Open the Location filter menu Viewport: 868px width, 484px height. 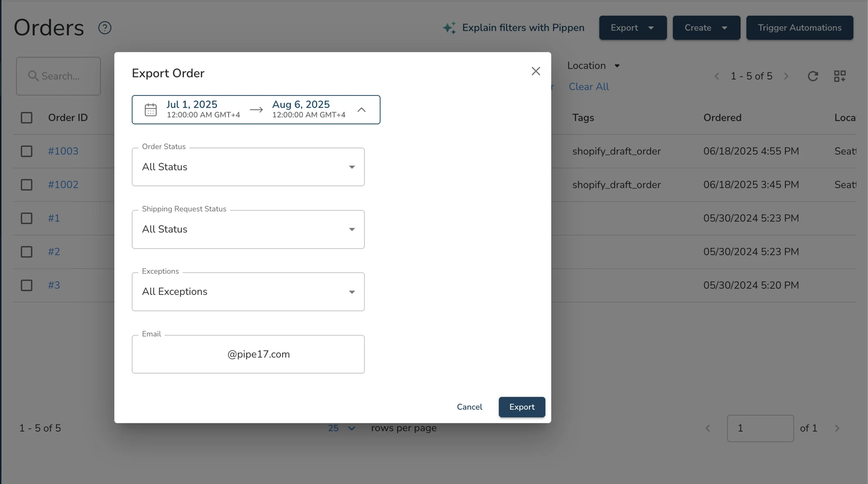[x=593, y=66]
